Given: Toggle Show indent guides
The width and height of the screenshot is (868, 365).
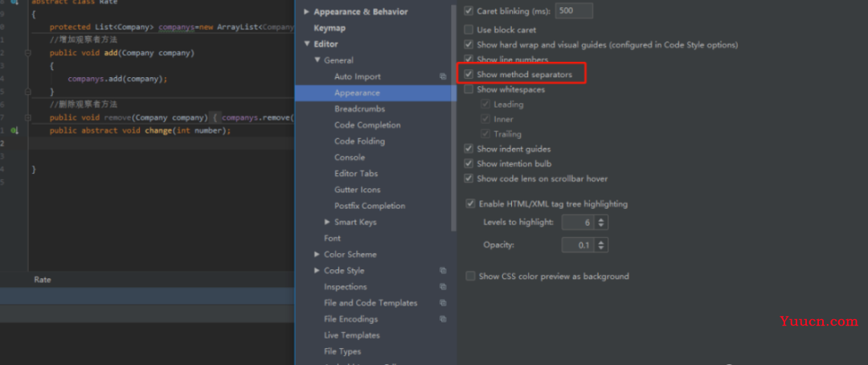Looking at the screenshot, I should tap(469, 149).
